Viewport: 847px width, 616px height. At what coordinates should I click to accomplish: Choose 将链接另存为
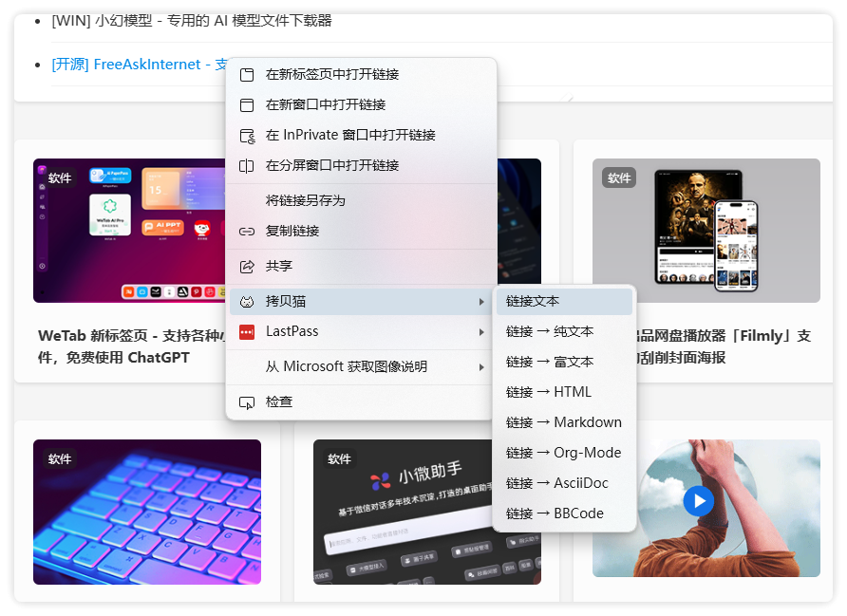tap(361, 201)
